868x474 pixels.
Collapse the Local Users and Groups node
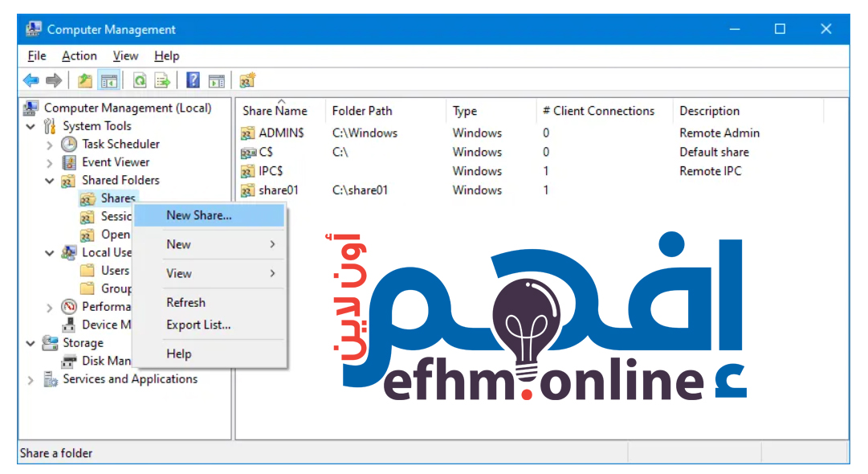(x=49, y=253)
